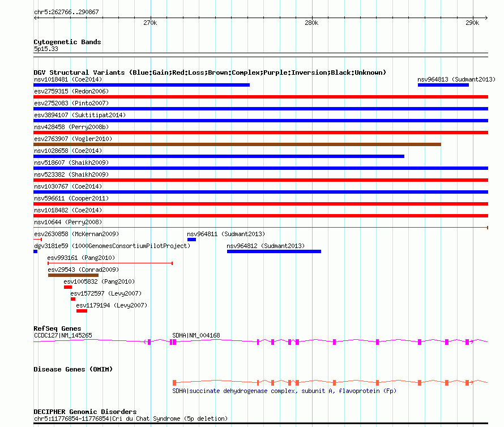504x427 pixels.
Task: Click the 270k ruler position marker
Action: 150,23
